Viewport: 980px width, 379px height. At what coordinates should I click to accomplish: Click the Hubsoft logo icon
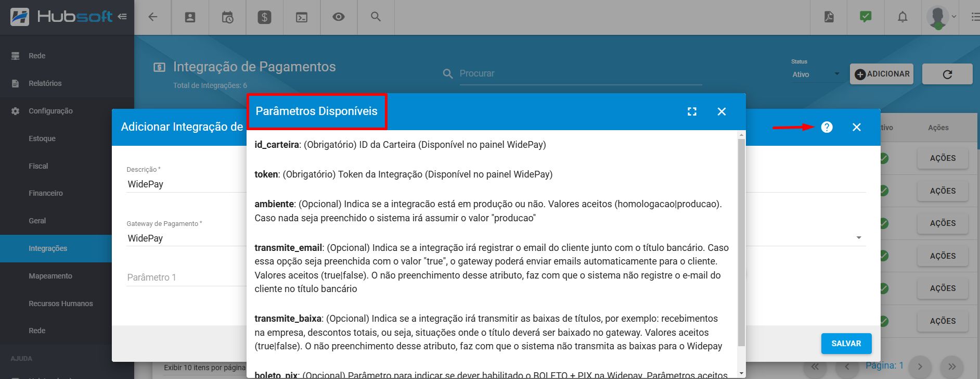tap(20, 17)
